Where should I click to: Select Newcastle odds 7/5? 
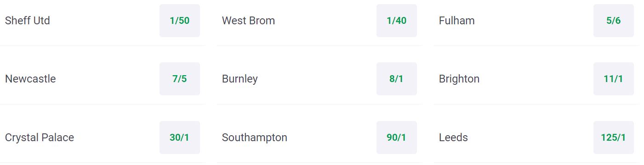click(180, 79)
